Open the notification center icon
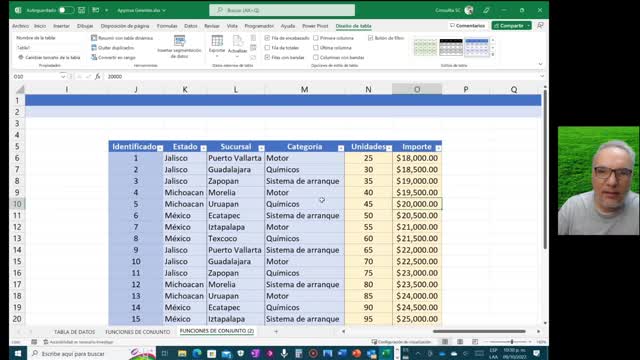This screenshot has width=640, height=360. coord(536,353)
